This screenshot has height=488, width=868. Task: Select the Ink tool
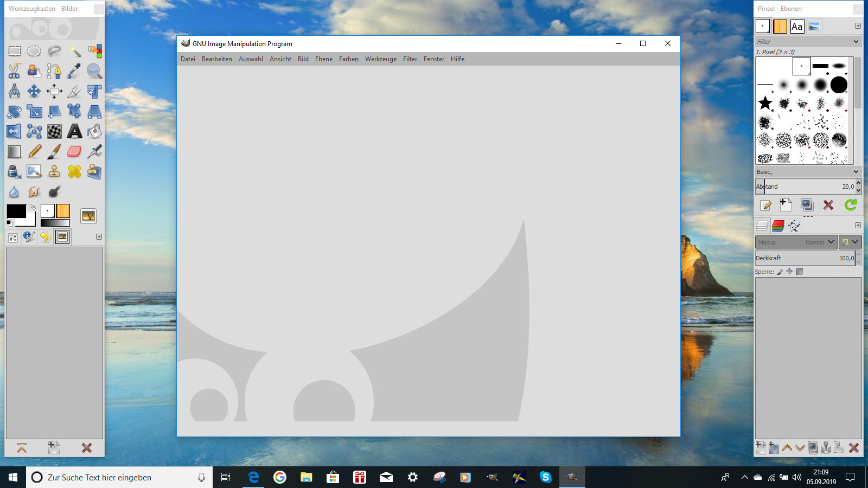pyautogui.click(x=15, y=171)
